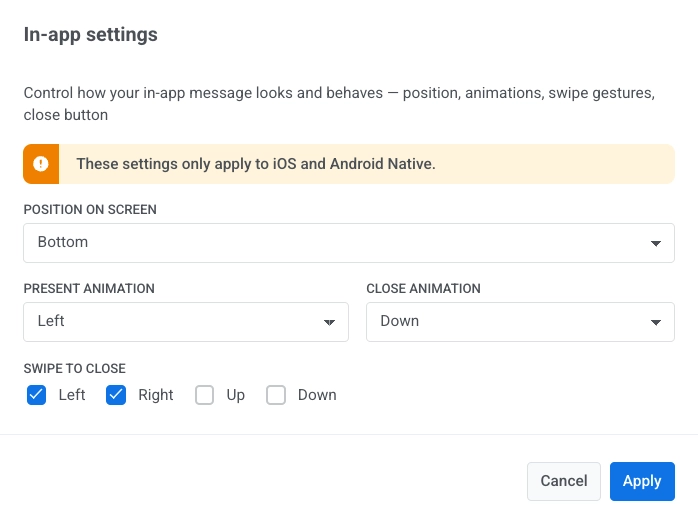
Task: Click the description text about in-app message behavior
Action: 339,104
